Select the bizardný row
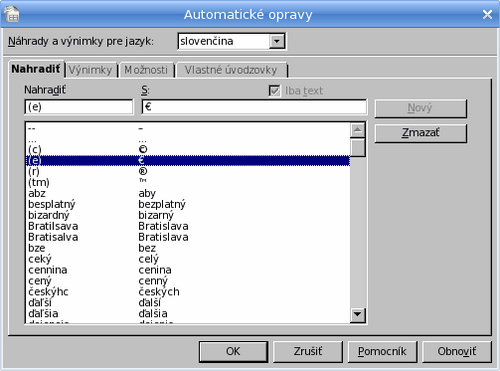Screen dimensions: 500x371 [188, 215]
